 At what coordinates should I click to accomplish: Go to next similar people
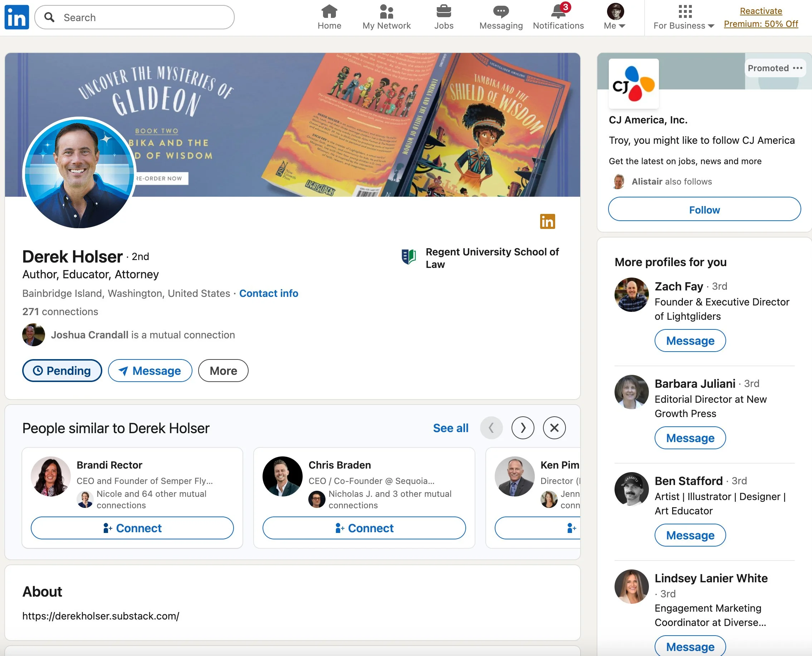pos(523,428)
